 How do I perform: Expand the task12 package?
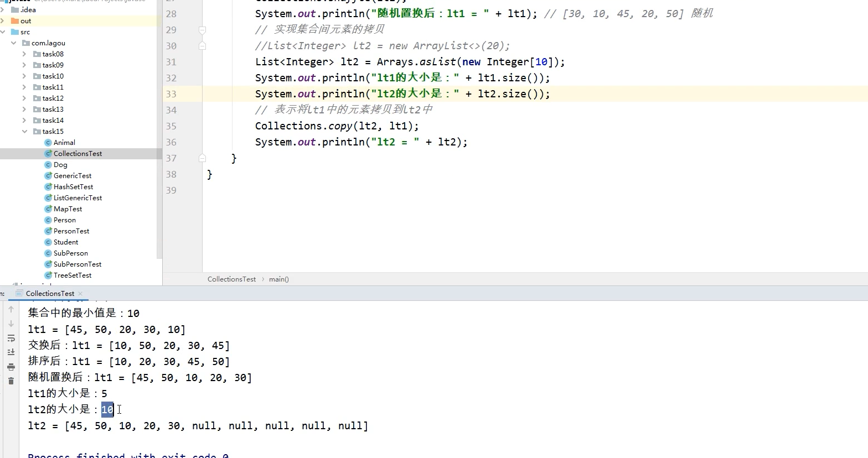[x=24, y=98]
